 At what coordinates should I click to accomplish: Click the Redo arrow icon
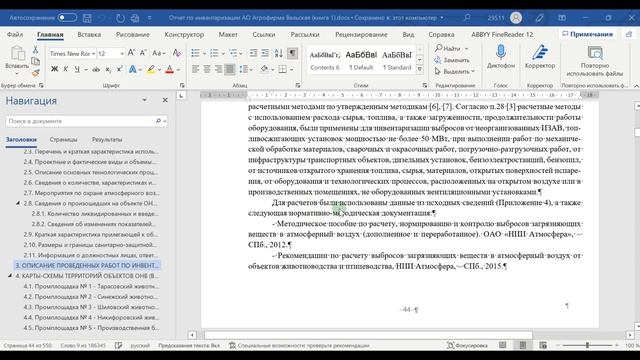[x=120, y=18]
